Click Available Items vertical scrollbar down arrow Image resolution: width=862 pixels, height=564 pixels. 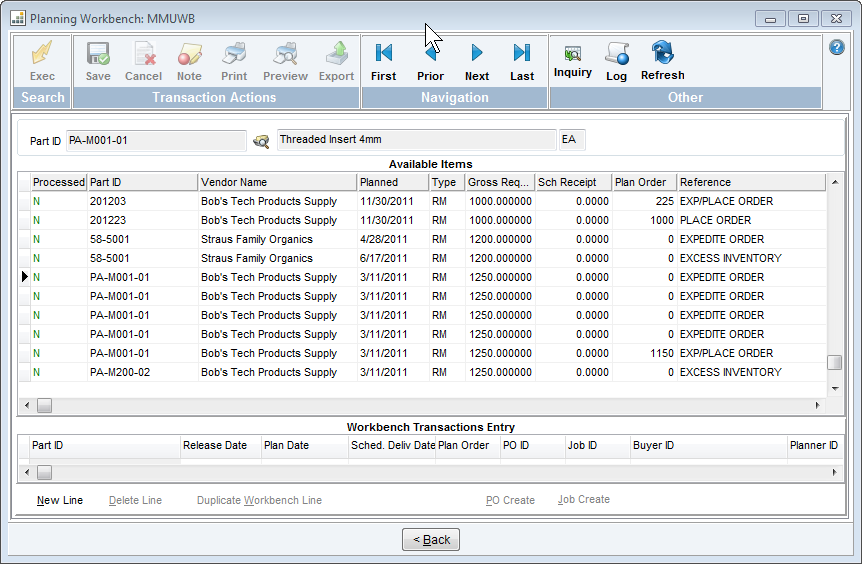(x=835, y=389)
